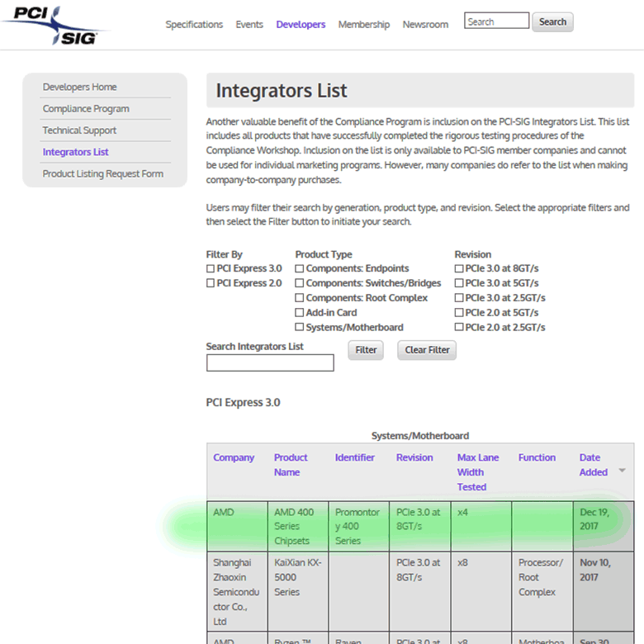Click the Search Integrators List field
Image resolution: width=644 pixels, height=644 pixels.
point(270,363)
